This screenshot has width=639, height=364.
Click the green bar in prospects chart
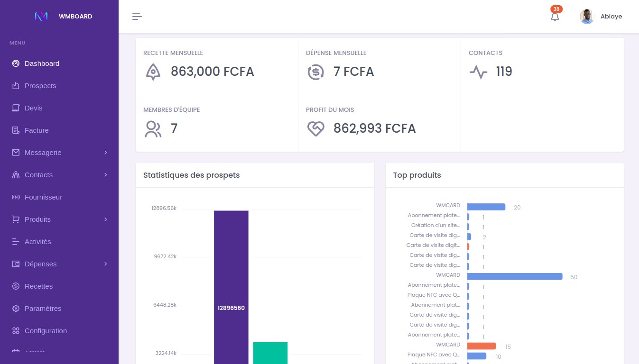pyautogui.click(x=270, y=353)
